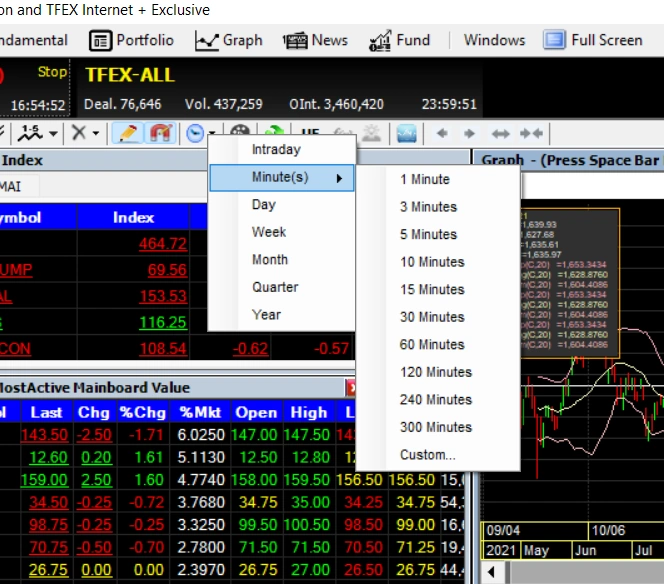Viewport: 664px width, 584px height.
Task: Select Quarter timeframe
Action: click(282, 288)
